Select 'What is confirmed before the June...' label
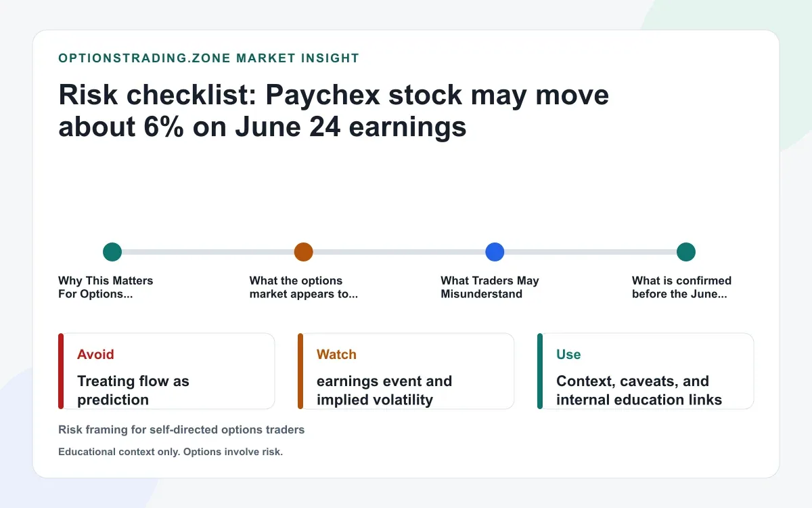Image resolution: width=812 pixels, height=508 pixels. click(681, 287)
